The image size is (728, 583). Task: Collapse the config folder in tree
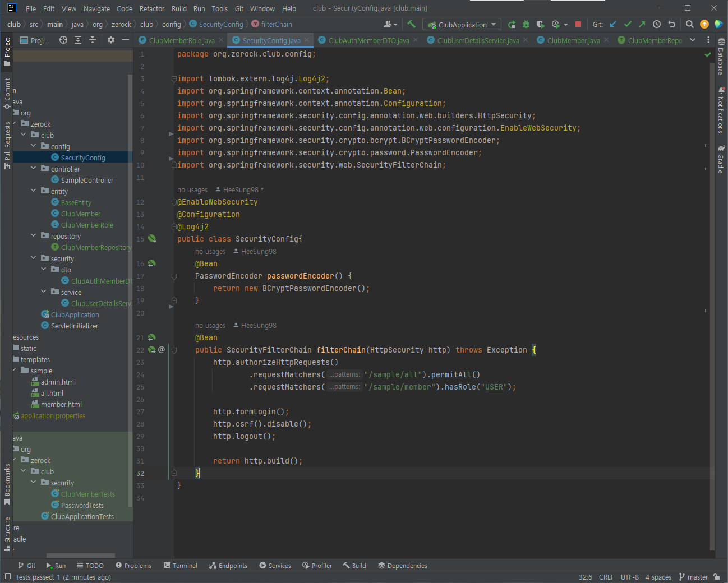click(x=34, y=146)
